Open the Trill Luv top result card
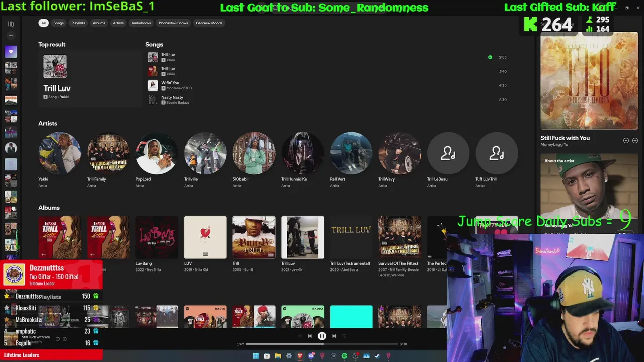This screenshot has width=644, height=362. (91, 78)
